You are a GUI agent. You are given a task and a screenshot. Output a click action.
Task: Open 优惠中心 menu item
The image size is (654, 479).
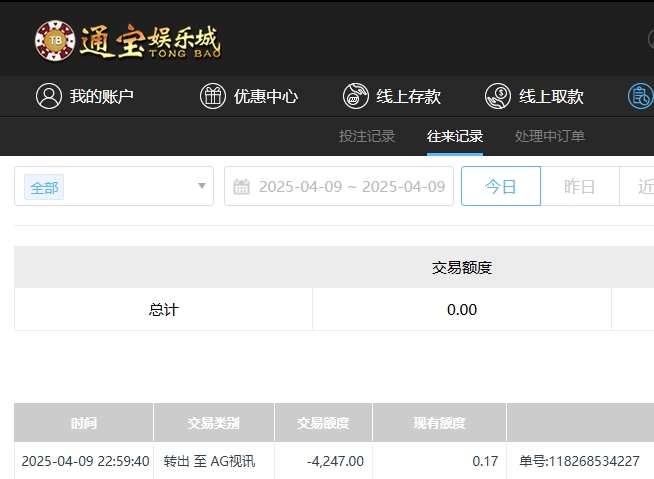coord(249,96)
